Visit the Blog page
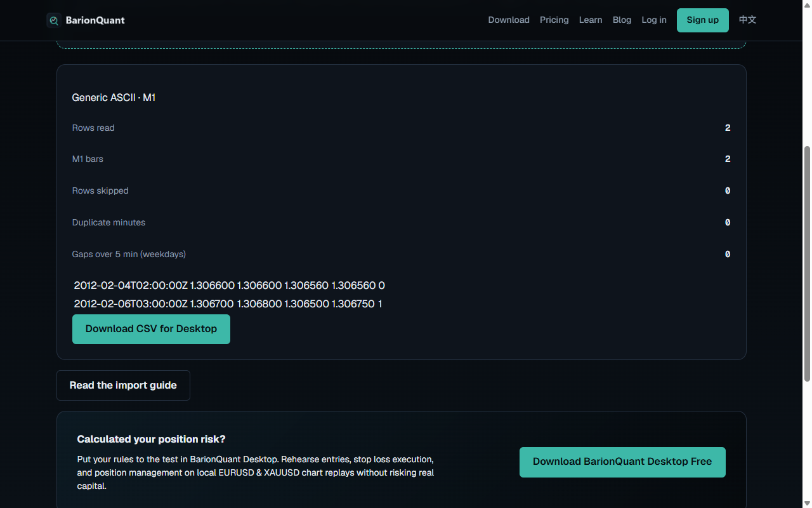 tap(622, 20)
